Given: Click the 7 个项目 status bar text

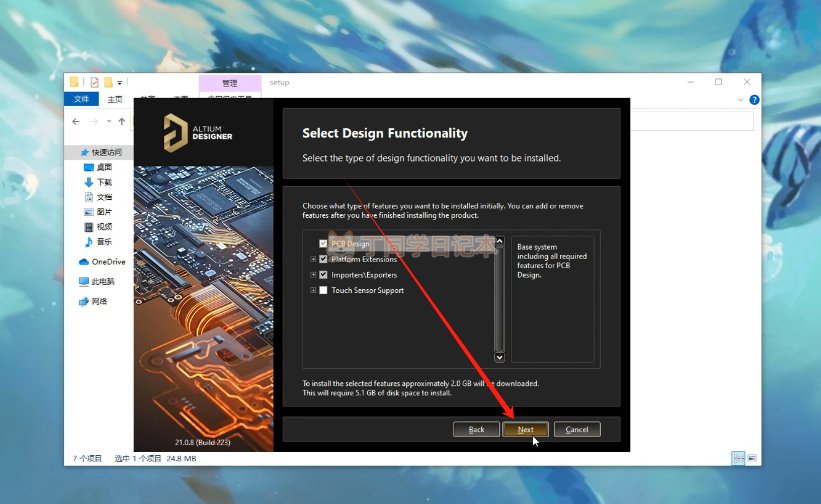Looking at the screenshot, I should (x=87, y=458).
